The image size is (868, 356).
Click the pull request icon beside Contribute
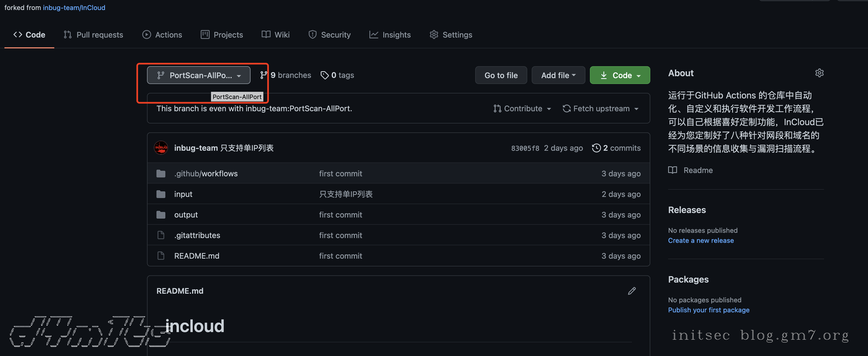(x=497, y=108)
